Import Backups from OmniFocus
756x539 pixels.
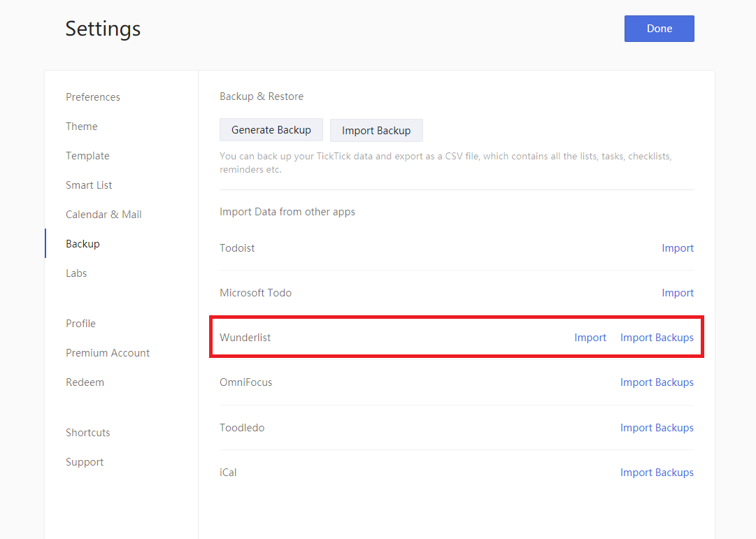coord(657,382)
